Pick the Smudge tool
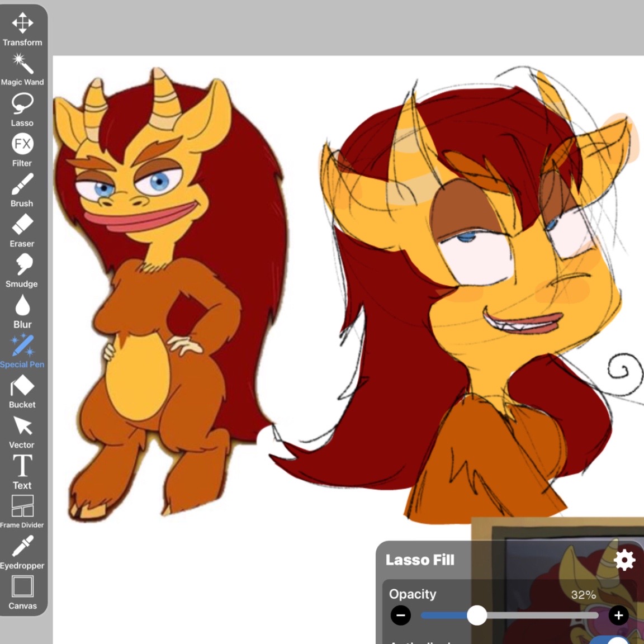 (x=22, y=271)
